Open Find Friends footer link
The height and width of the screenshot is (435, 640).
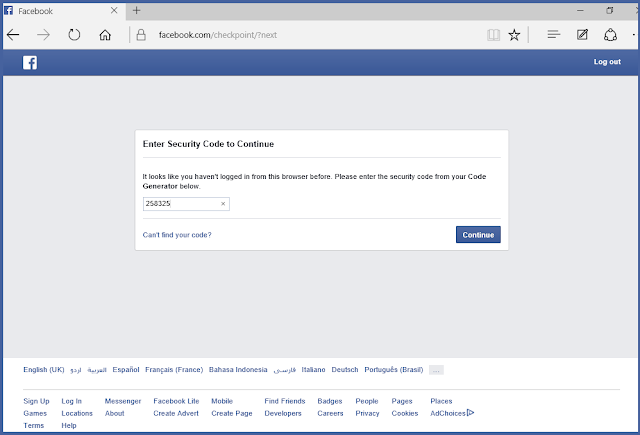click(285, 401)
